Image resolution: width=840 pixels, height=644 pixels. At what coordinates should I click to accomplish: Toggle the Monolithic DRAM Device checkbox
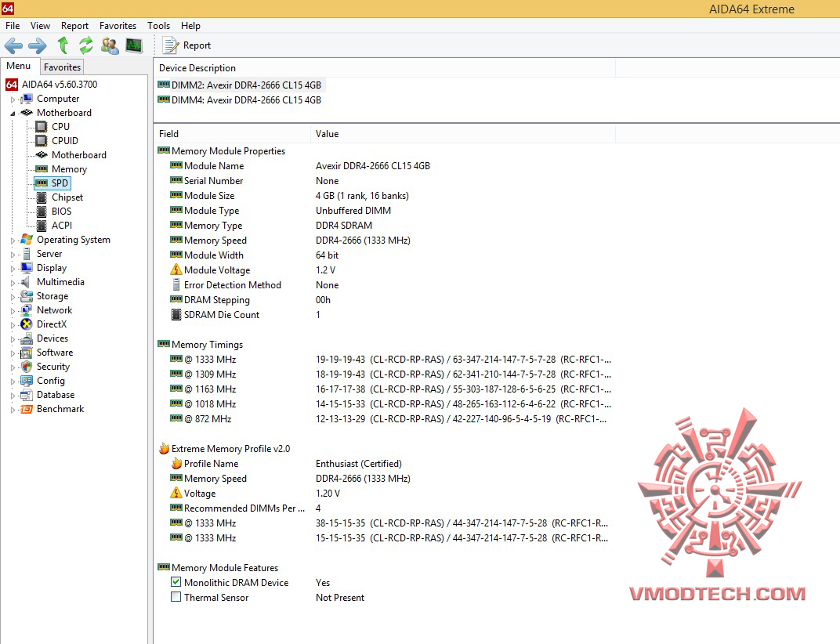176,582
